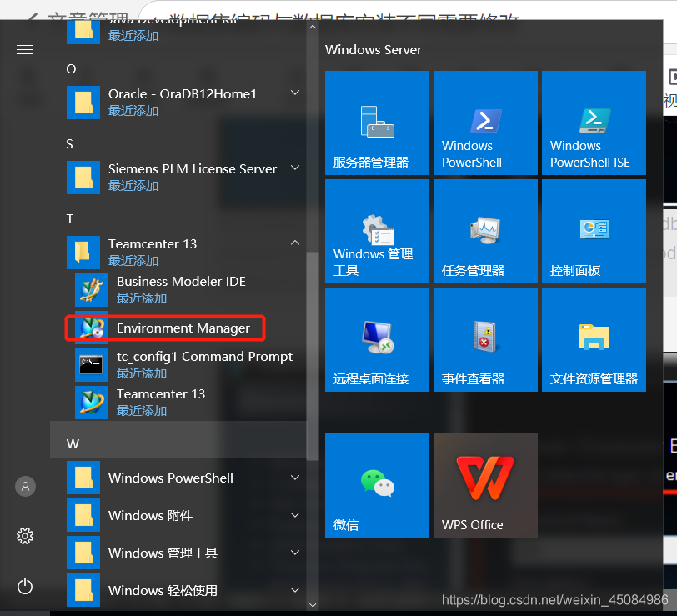Image resolution: width=677 pixels, height=616 pixels.
Task: Open the 事件查看器 tile
Action: click(485, 339)
